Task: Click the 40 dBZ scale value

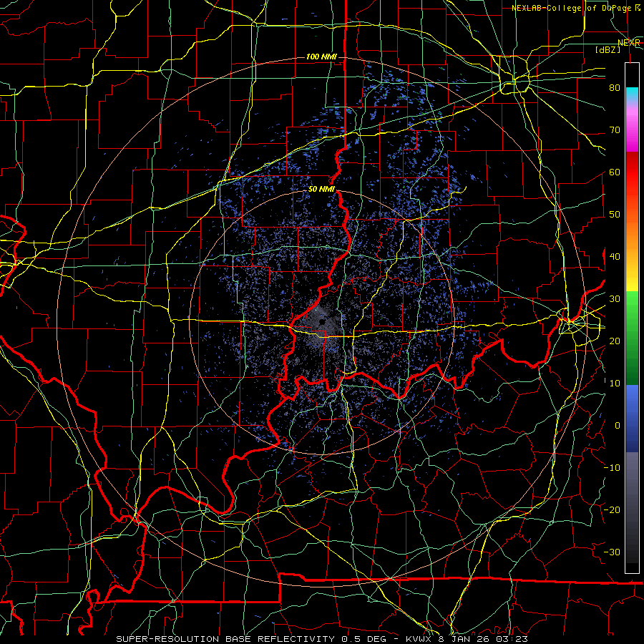Action: coord(615,256)
